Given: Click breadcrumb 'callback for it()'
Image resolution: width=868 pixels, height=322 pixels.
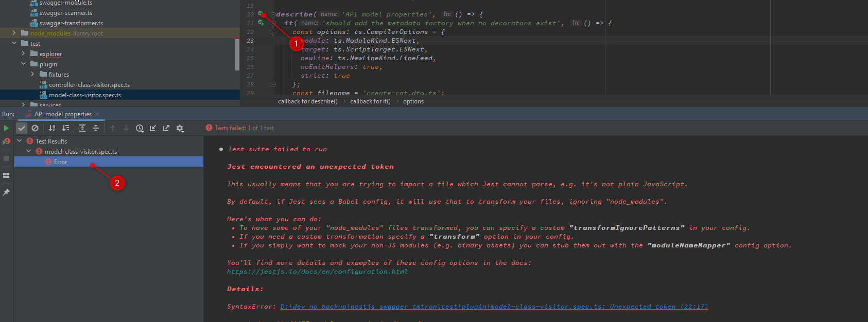Looking at the screenshot, I should 370,101.
